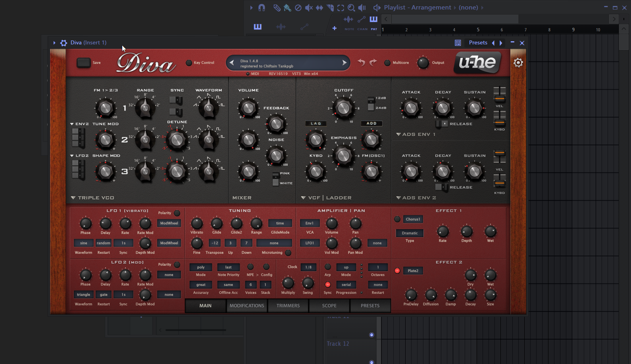The image size is (631, 364).
Task: Click Diva's redo arrow
Action: click(373, 62)
